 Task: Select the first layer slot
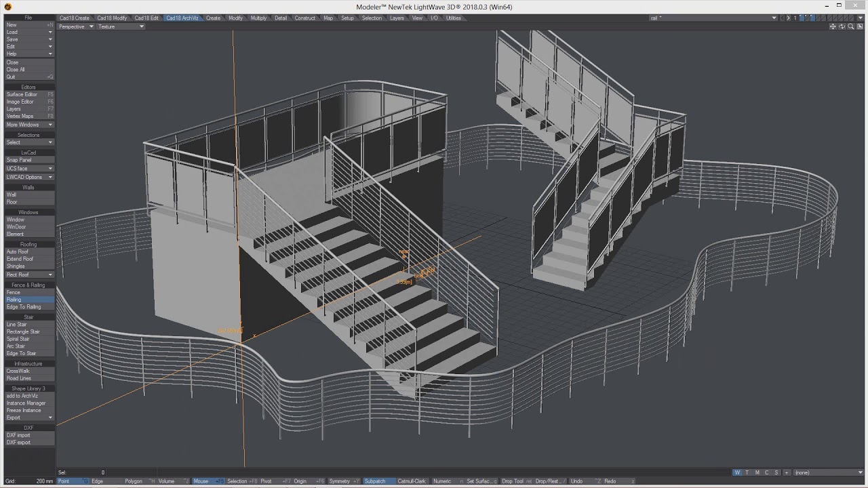pos(802,18)
